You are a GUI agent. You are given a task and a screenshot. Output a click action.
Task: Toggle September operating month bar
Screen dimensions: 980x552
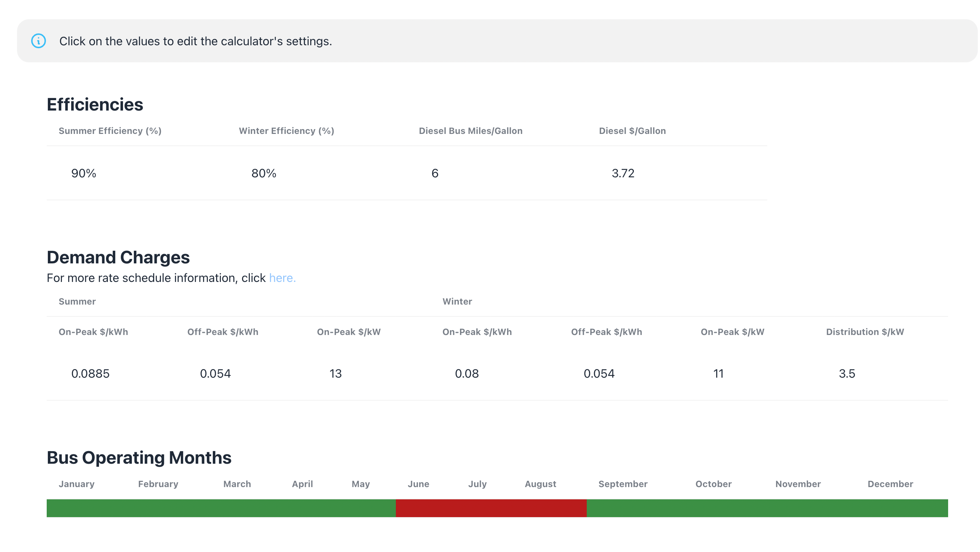pos(635,508)
